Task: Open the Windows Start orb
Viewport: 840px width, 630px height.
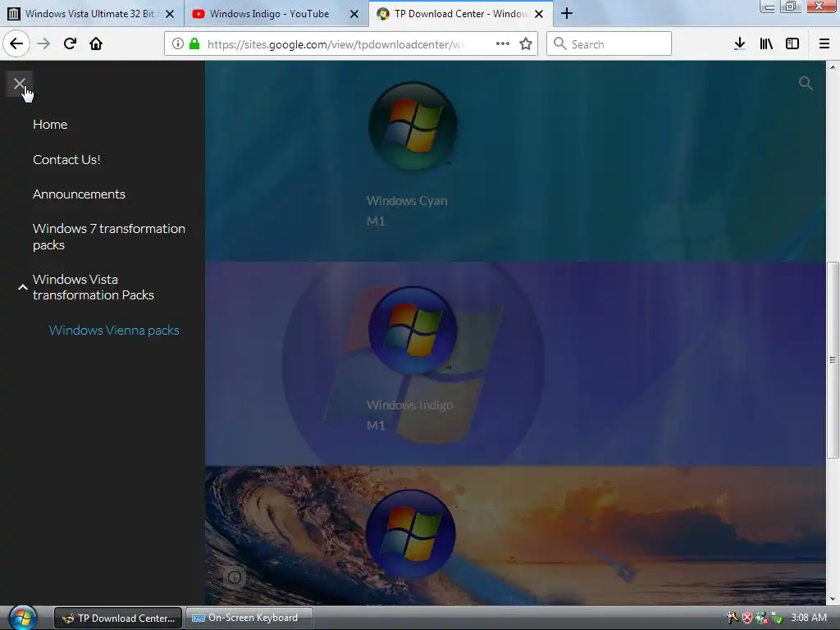Action: [x=22, y=618]
